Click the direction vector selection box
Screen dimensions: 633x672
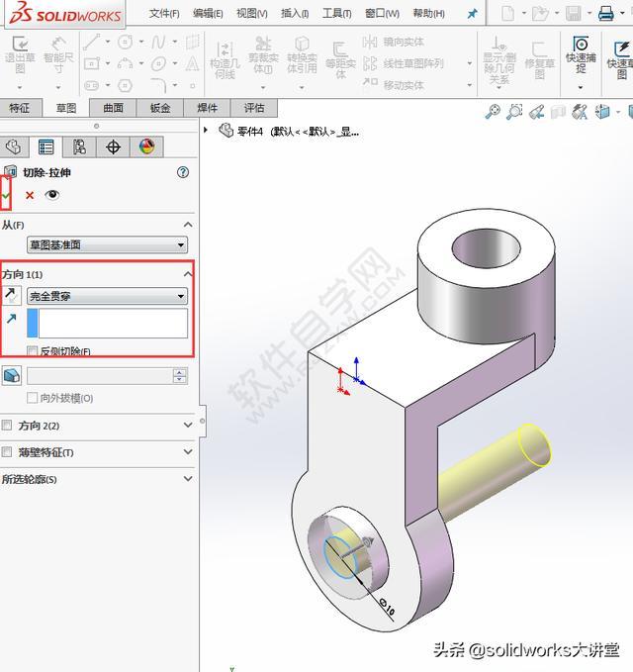[x=107, y=324]
